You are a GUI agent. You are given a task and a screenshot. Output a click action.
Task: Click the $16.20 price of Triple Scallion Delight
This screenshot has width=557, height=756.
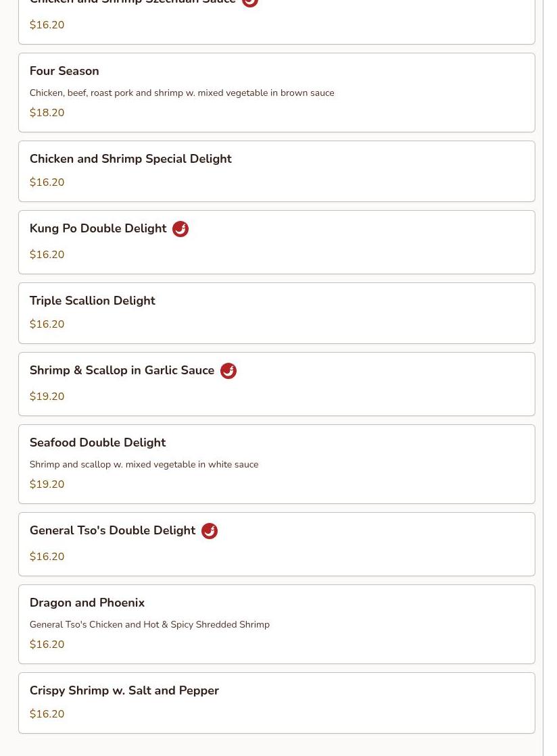click(x=47, y=324)
